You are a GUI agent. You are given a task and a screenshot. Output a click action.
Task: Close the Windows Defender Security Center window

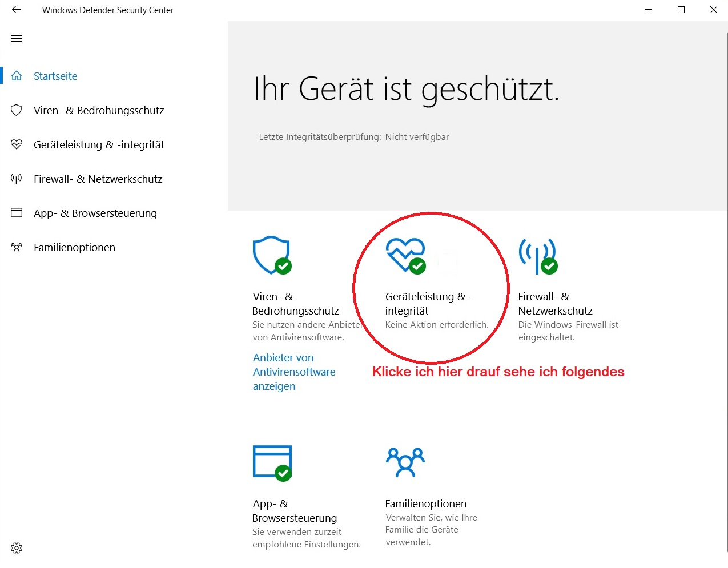pyautogui.click(x=713, y=10)
